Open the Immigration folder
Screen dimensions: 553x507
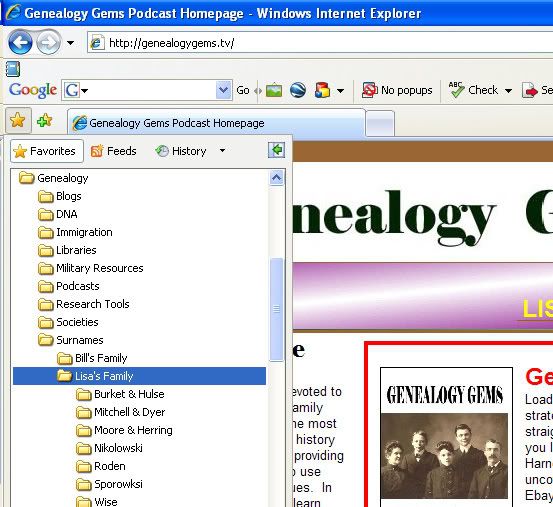coord(75,232)
